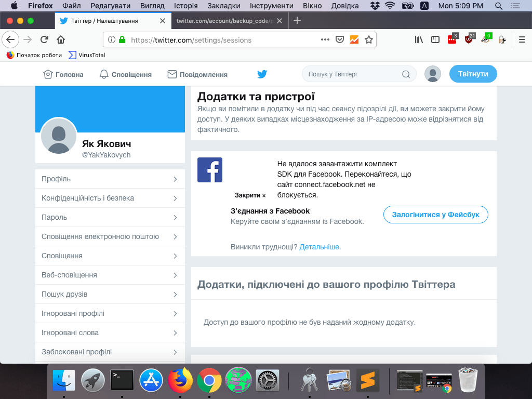Image resolution: width=532 pixels, height=399 pixels.
Task: Click the Firefox reload page icon
Action: pyautogui.click(x=45, y=39)
